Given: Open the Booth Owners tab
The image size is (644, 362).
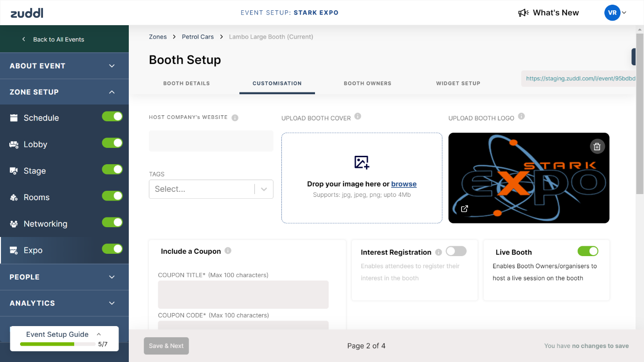Looking at the screenshot, I should (368, 84).
